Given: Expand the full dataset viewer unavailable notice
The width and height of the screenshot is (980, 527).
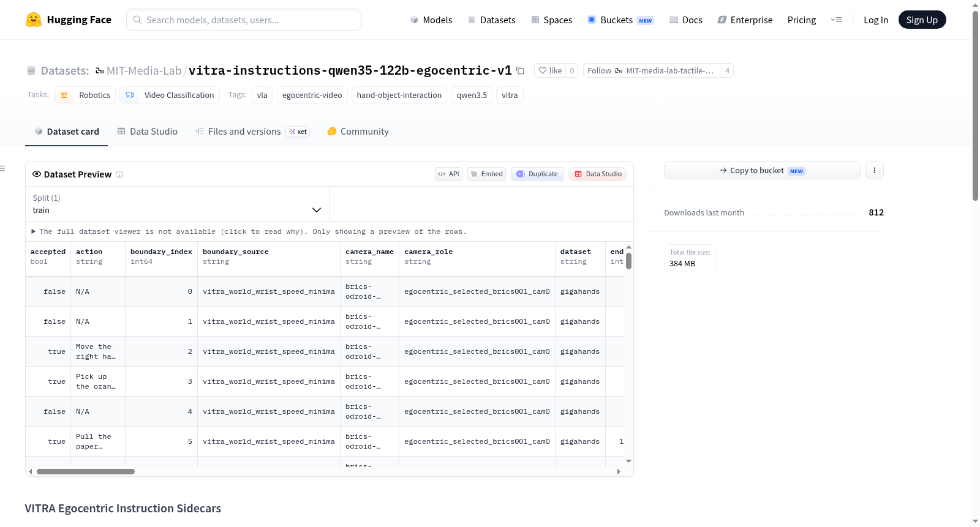Looking at the screenshot, I should (x=249, y=231).
